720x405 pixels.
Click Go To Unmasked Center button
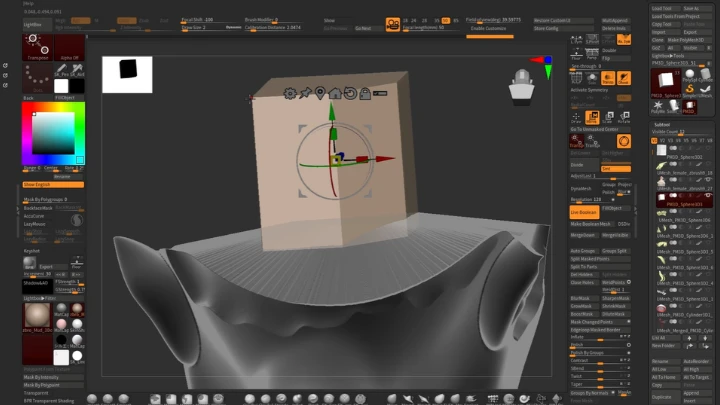(600, 129)
